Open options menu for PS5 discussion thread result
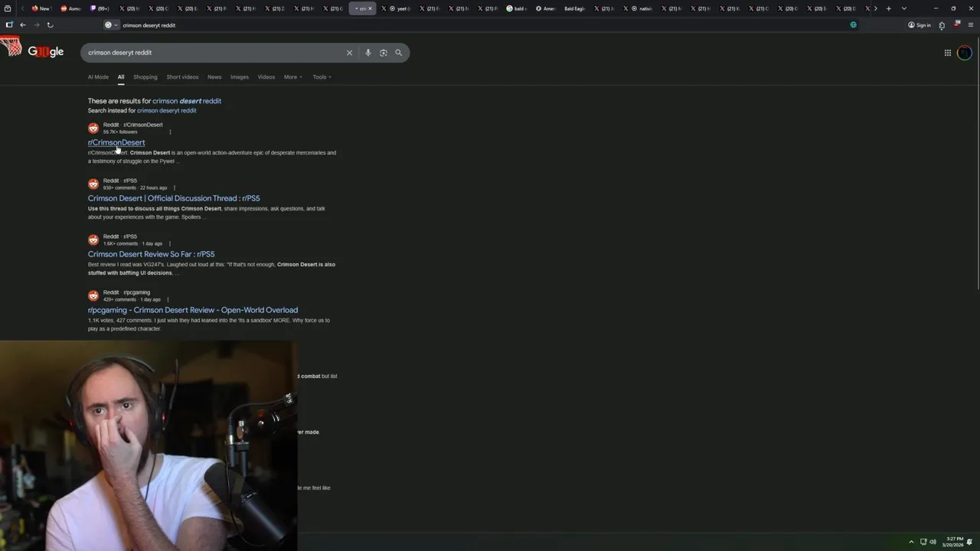Image resolution: width=980 pixels, height=551 pixels. pos(175,187)
